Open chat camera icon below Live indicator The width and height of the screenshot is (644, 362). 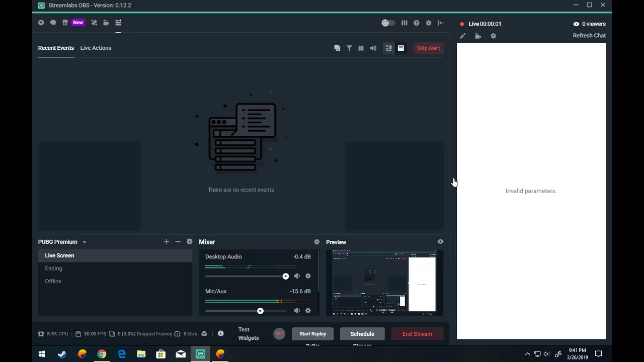478,36
